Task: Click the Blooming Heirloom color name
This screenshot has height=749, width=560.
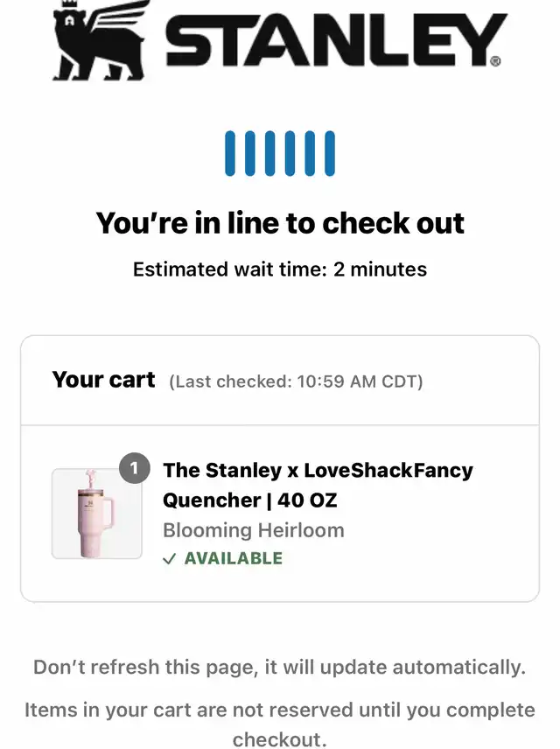Action: pyautogui.click(x=254, y=530)
